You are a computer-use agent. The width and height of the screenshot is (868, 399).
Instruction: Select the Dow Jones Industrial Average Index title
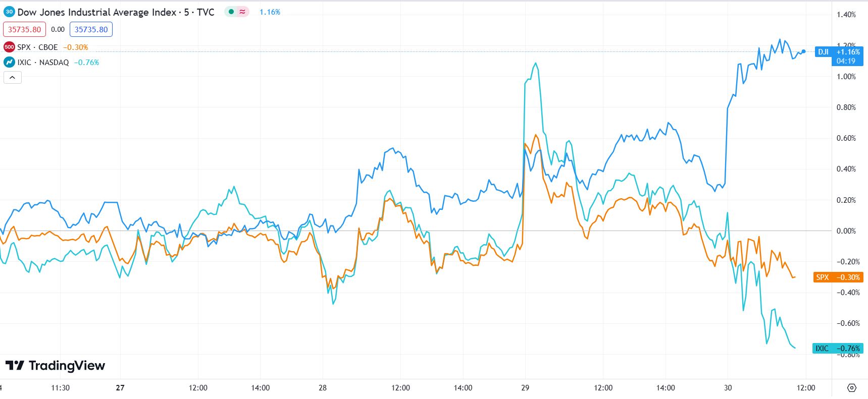coord(116,12)
